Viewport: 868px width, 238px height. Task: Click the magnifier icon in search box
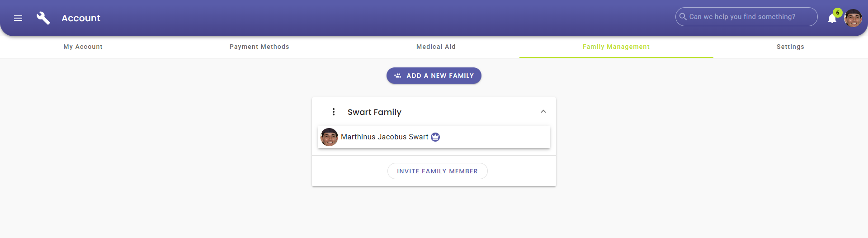(683, 17)
